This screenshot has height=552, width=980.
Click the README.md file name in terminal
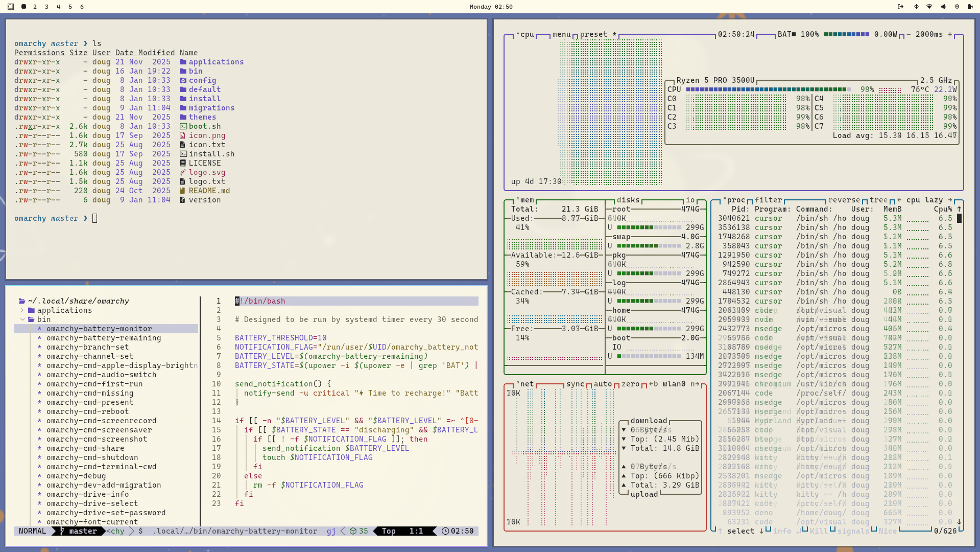(x=209, y=191)
